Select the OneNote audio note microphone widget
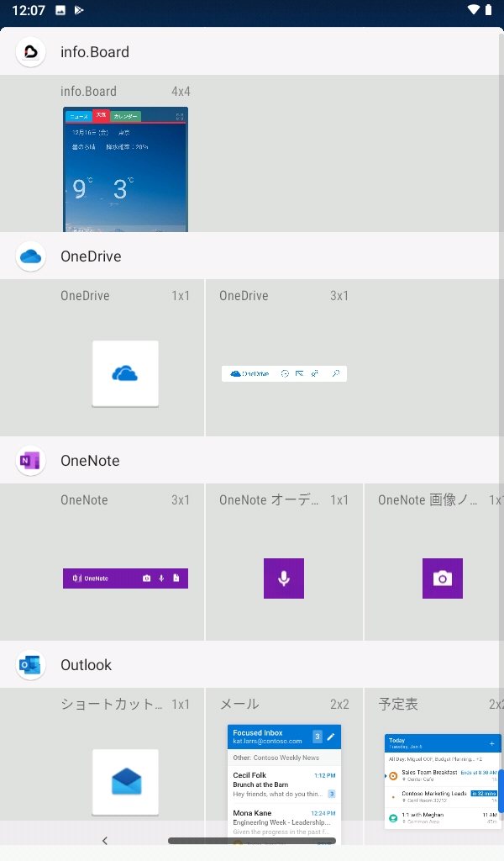 pyautogui.click(x=284, y=578)
